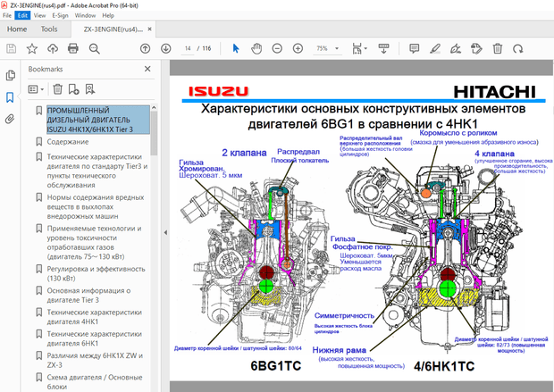Click the Коромысло с роликом label
554x392 pixels.
(x=458, y=133)
